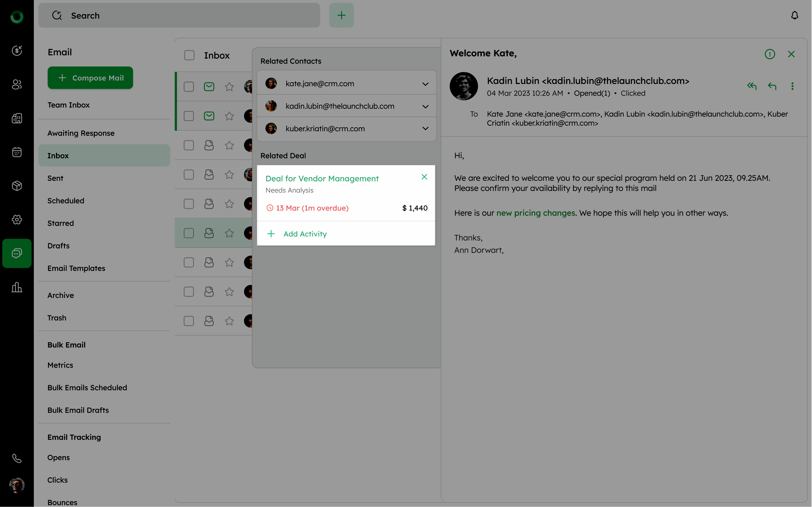
Task: Toggle the select-all Inbox checkbox
Action: [189, 55]
